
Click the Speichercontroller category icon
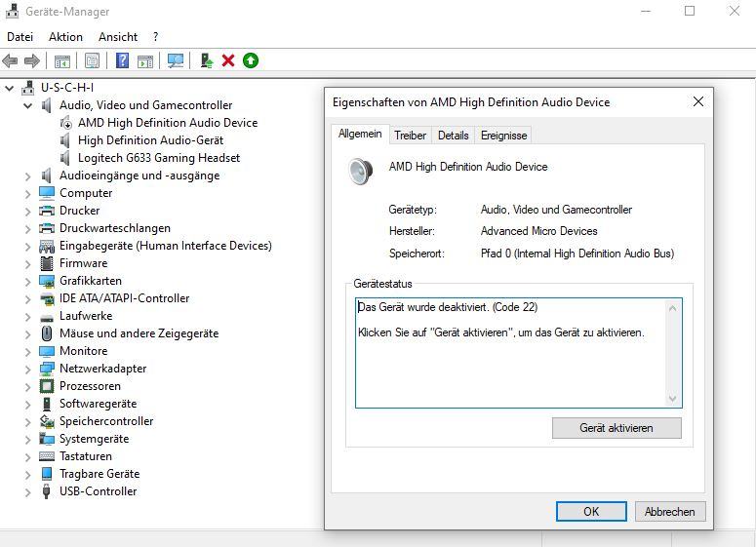(47, 421)
